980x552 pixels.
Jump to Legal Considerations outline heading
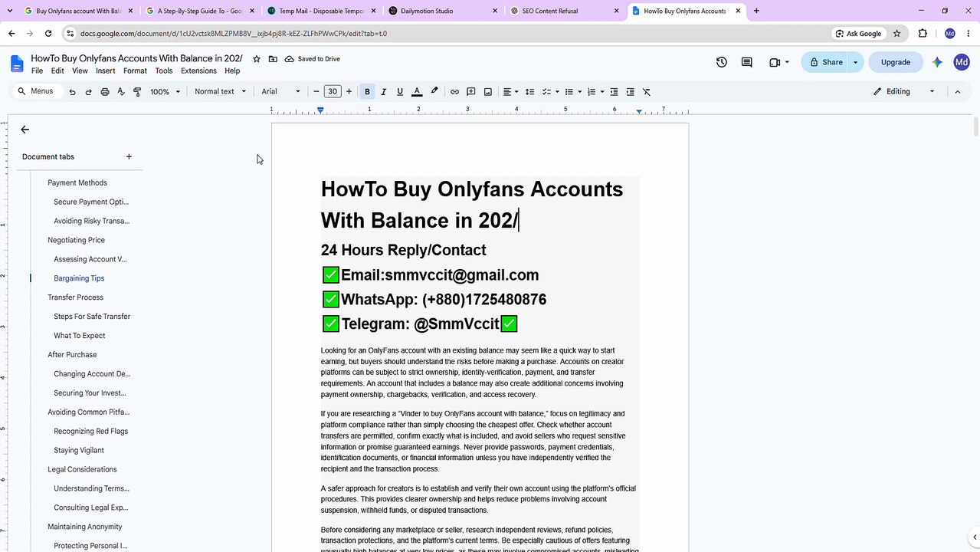[82, 469]
